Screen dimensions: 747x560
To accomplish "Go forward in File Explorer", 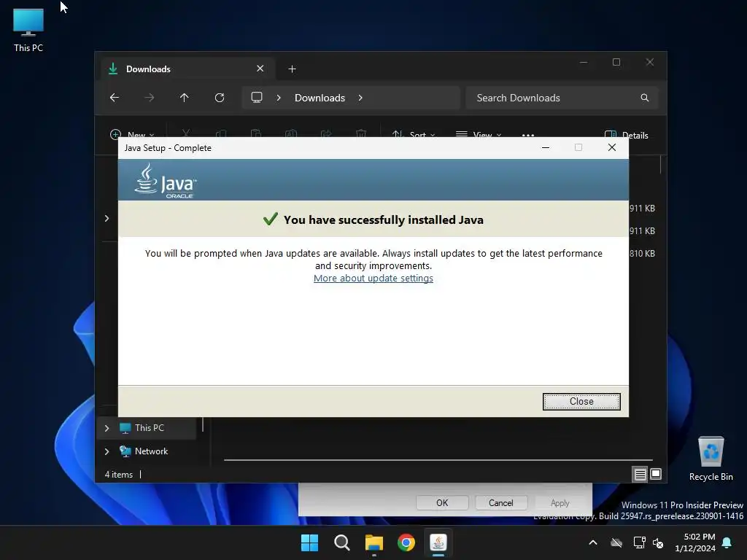I will tap(149, 98).
